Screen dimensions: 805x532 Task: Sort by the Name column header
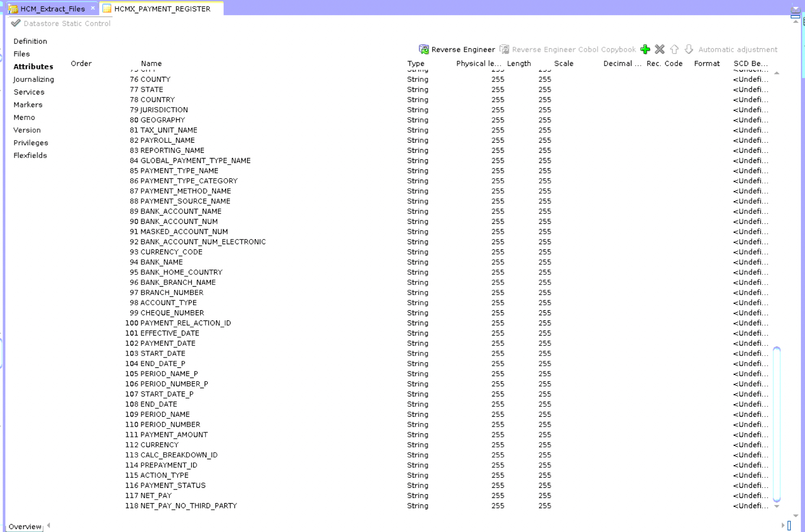[x=151, y=63]
